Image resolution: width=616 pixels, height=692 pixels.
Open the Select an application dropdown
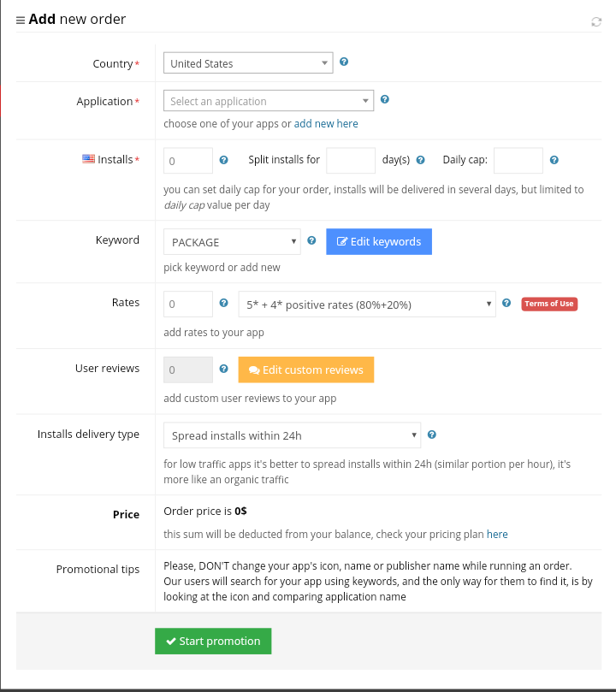tap(269, 101)
